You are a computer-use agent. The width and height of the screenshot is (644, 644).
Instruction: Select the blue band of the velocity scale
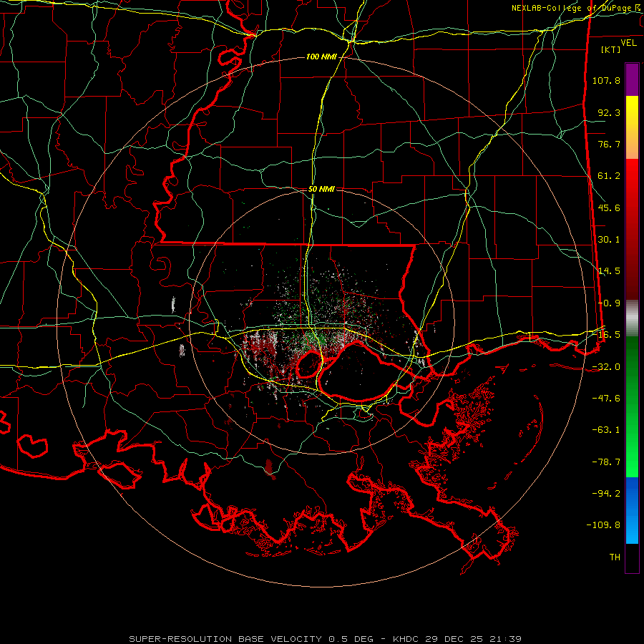point(632,510)
